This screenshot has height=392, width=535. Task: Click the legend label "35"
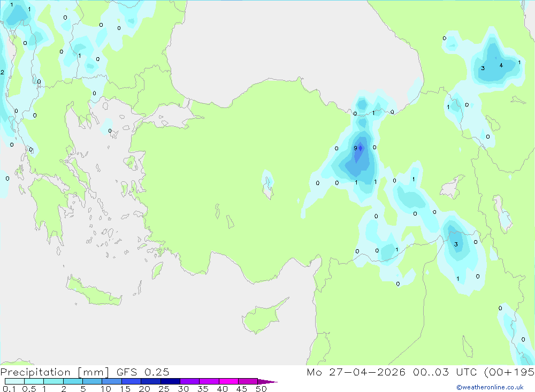click(x=203, y=389)
